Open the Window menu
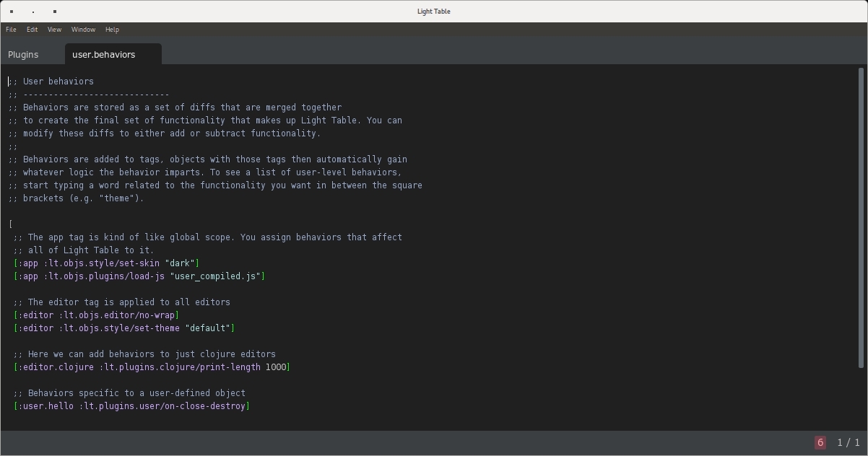This screenshot has height=456, width=868. pos(83,30)
